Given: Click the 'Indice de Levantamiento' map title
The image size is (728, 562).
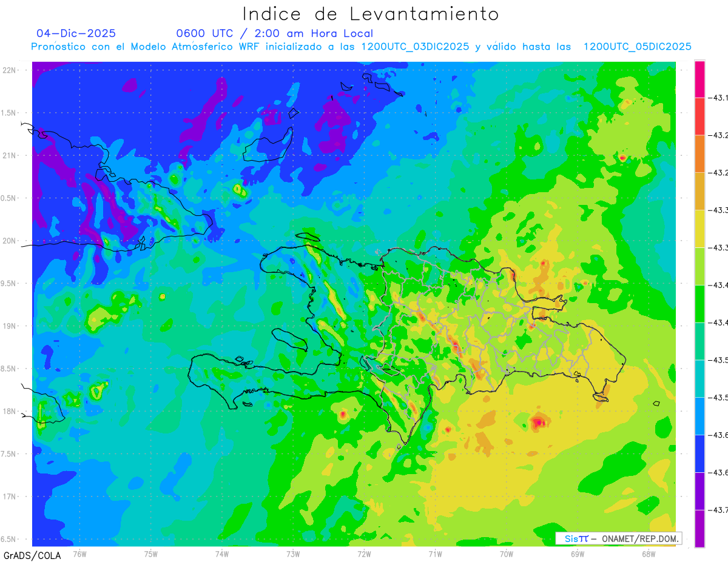Looking at the screenshot, I should point(370,13).
